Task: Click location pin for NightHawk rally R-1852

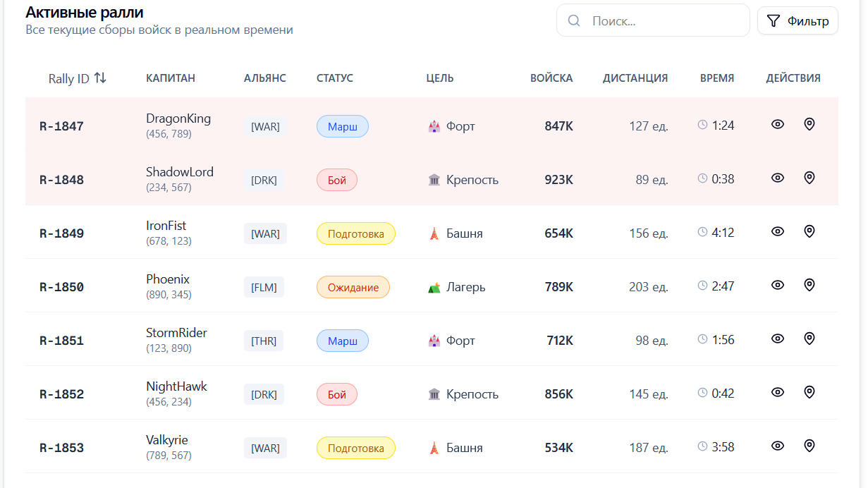Action: 809,392
